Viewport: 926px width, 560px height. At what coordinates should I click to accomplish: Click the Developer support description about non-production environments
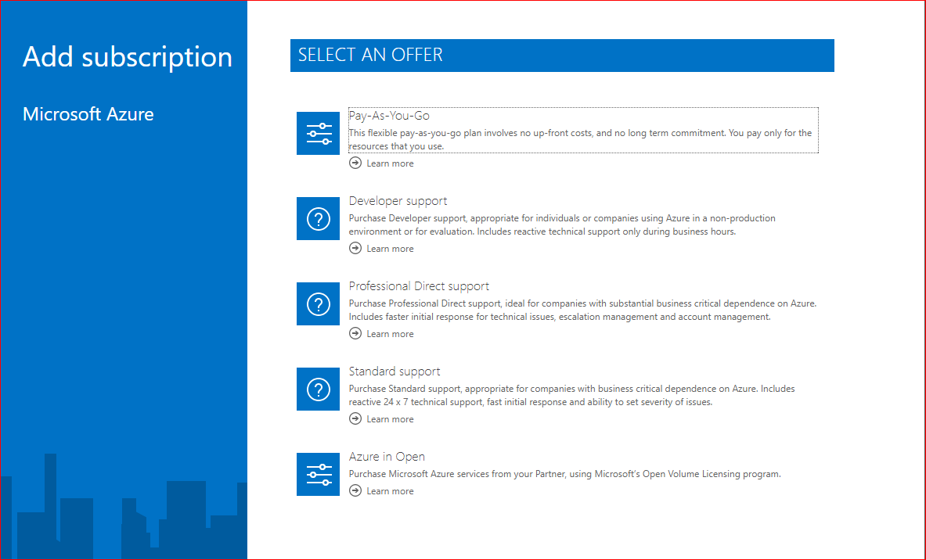(x=562, y=224)
